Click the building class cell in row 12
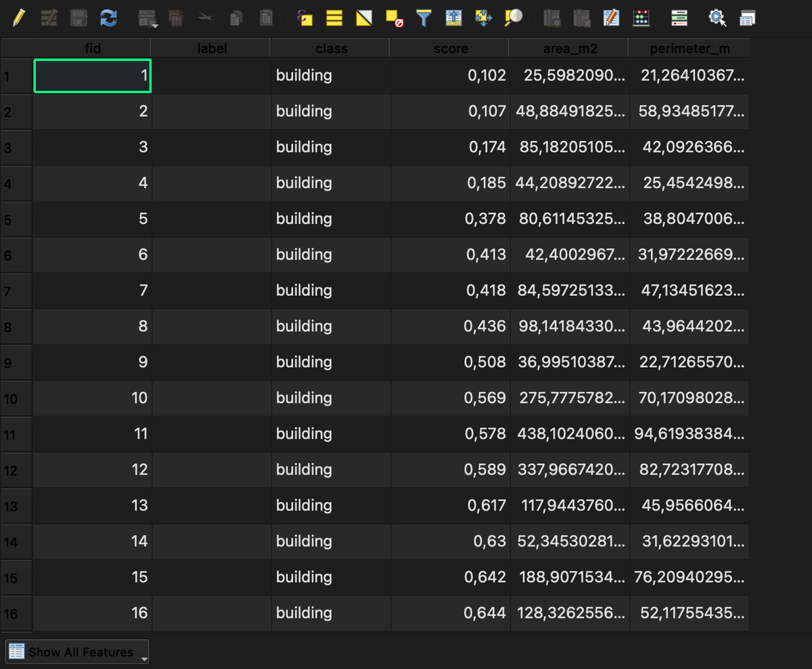Viewport: 812px width, 669px height. pyautogui.click(x=330, y=470)
